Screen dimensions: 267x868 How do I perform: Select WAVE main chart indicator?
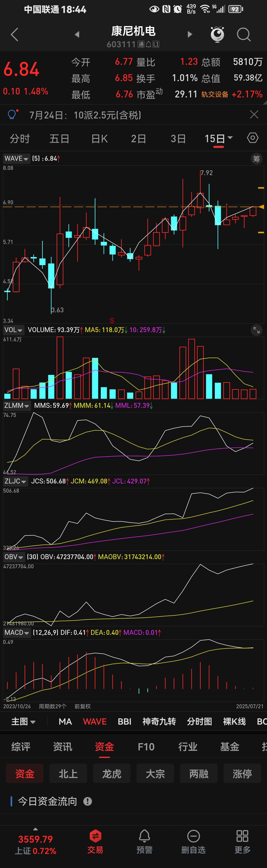coord(95,721)
